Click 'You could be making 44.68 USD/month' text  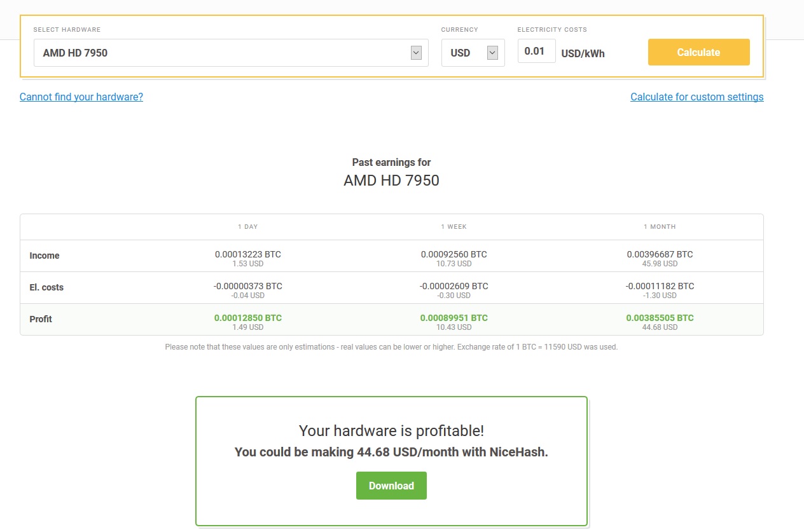click(x=391, y=452)
